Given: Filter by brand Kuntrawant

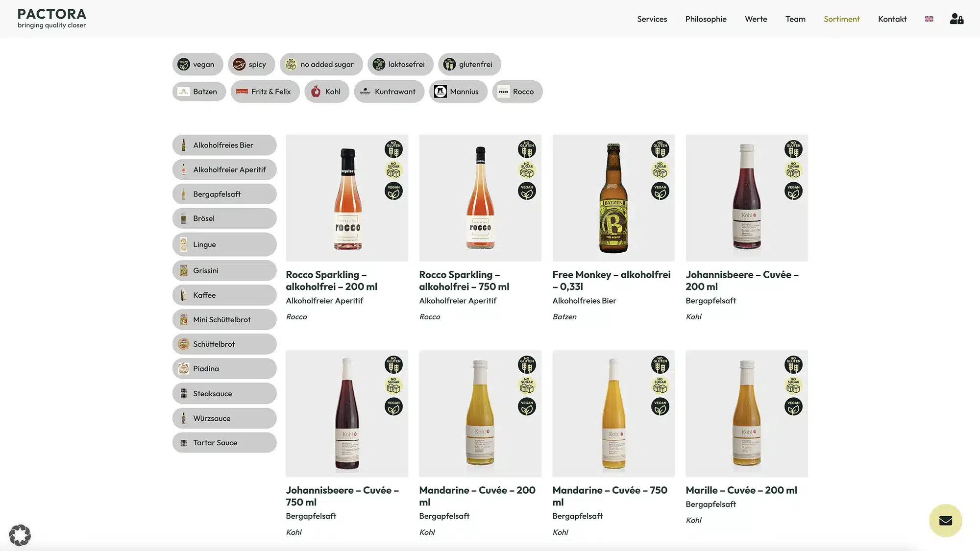Looking at the screenshot, I should [x=389, y=92].
